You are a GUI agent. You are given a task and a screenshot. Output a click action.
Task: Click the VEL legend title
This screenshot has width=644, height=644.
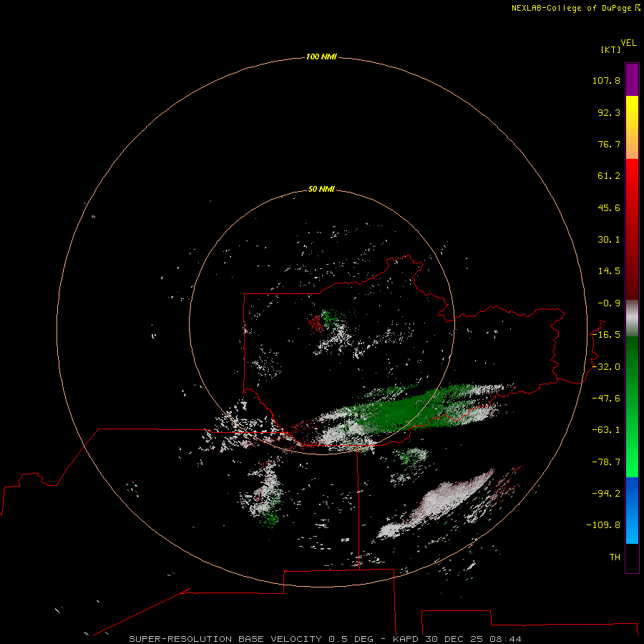pos(629,43)
